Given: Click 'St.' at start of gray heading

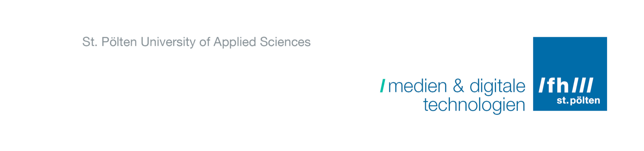Looking at the screenshot, I should click(x=89, y=42).
